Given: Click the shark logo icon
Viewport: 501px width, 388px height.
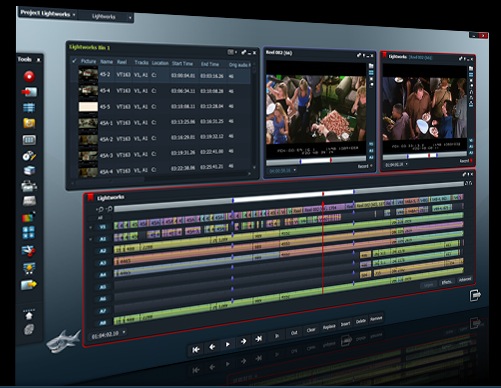Looking at the screenshot, I should pyautogui.click(x=63, y=341).
